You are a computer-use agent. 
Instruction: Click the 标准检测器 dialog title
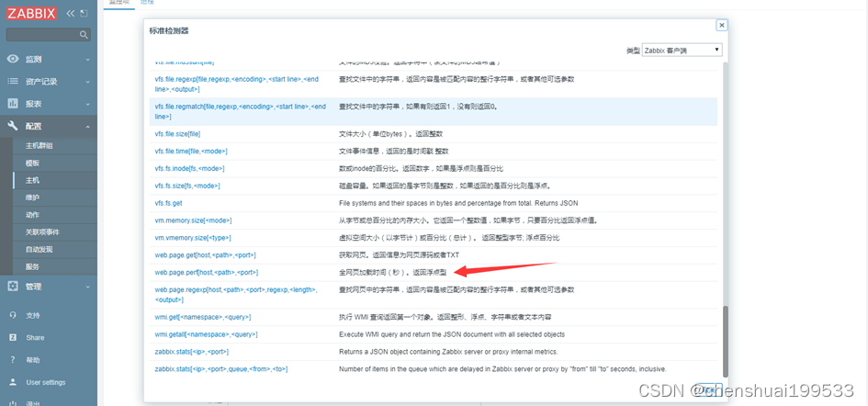tap(169, 31)
